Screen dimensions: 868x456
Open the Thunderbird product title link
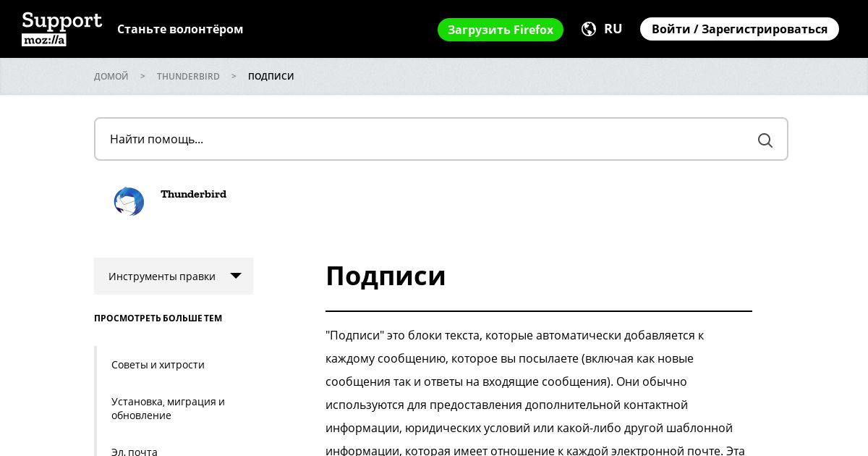click(x=193, y=194)
